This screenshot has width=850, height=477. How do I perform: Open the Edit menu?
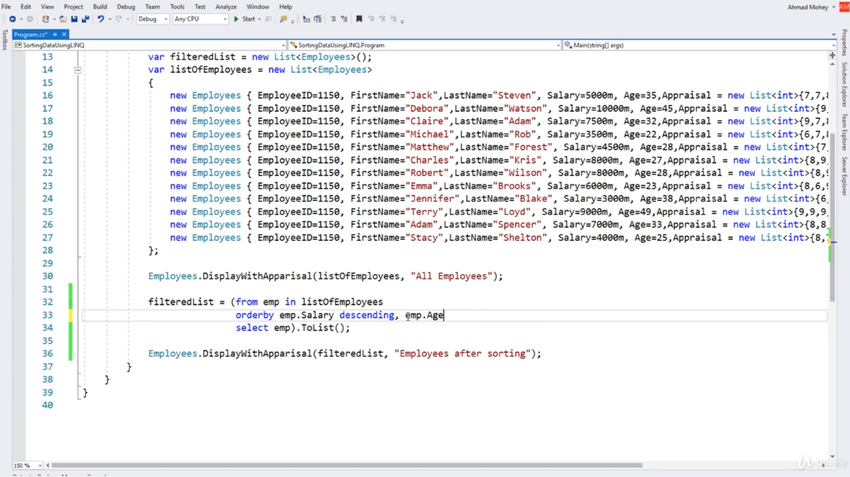[25, 7]
